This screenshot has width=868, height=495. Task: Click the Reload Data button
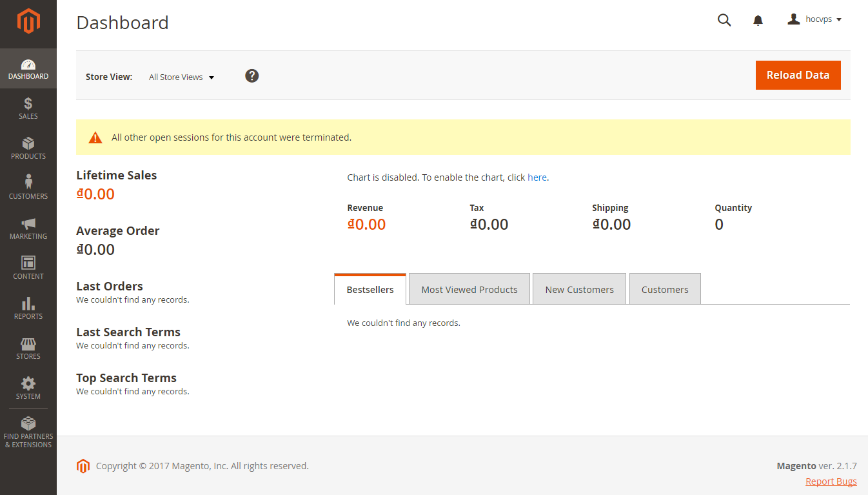click(798, 75)
